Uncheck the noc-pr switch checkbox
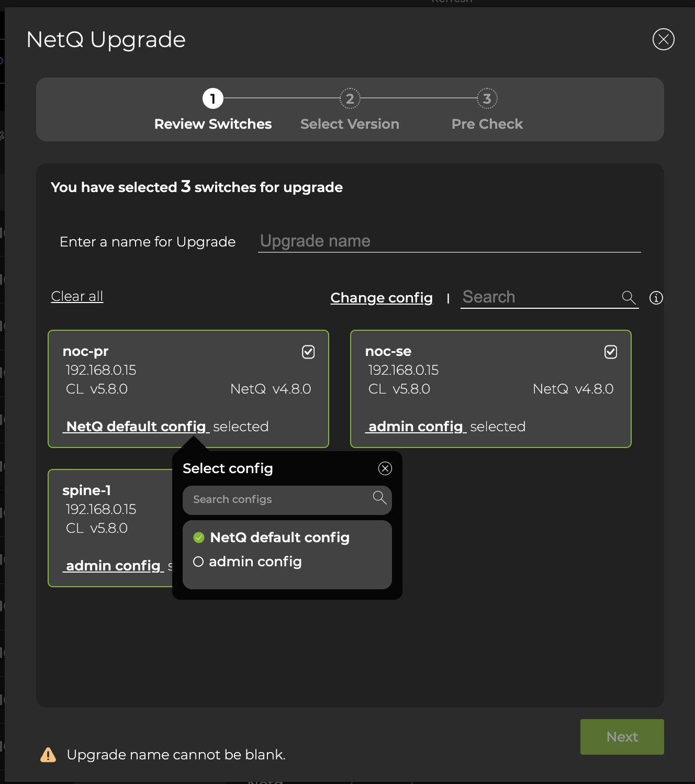Image resolution: width=695 pixels, height=784 pixels. (308, 352)
